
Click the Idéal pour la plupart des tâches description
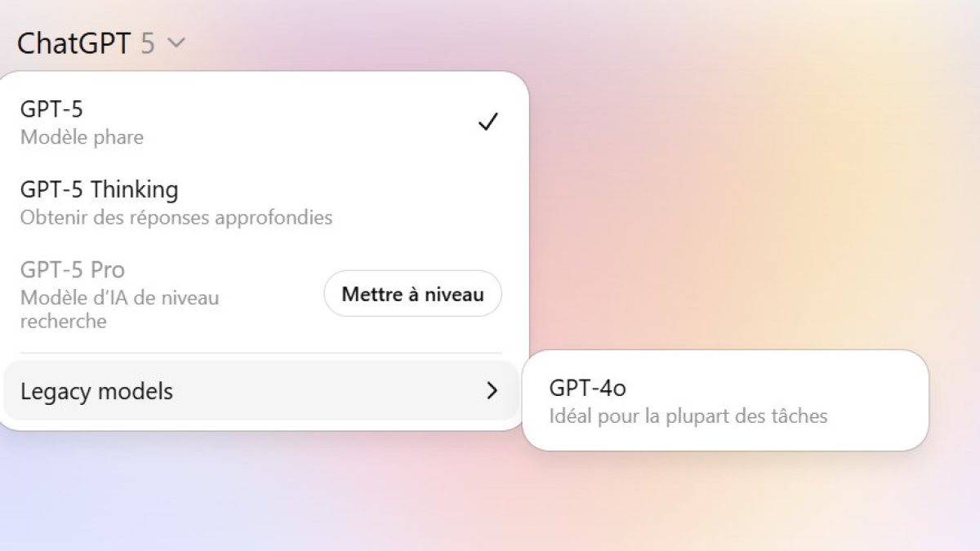688,416
